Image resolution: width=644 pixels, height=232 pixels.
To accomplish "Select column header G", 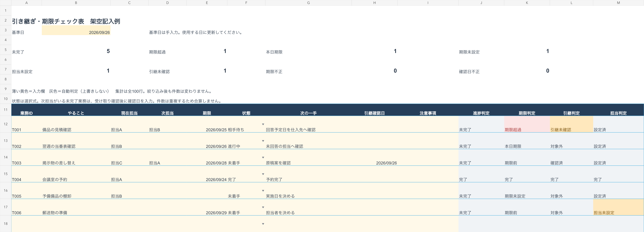I will tap(308, 3).
